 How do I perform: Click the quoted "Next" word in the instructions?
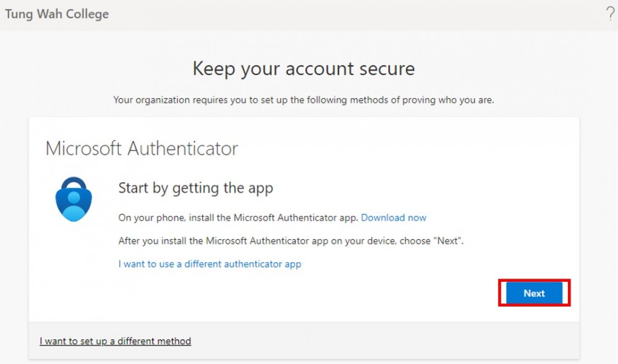point(447,240)
